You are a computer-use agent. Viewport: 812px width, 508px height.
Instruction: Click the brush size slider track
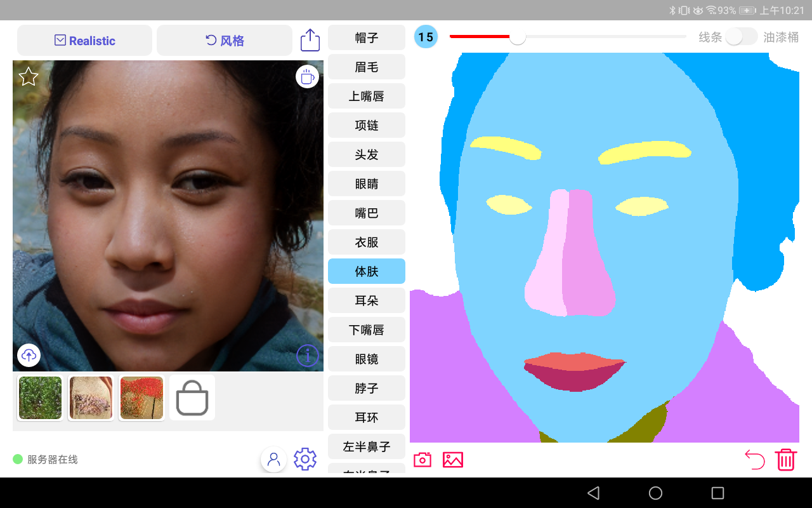tap(568, 37)
